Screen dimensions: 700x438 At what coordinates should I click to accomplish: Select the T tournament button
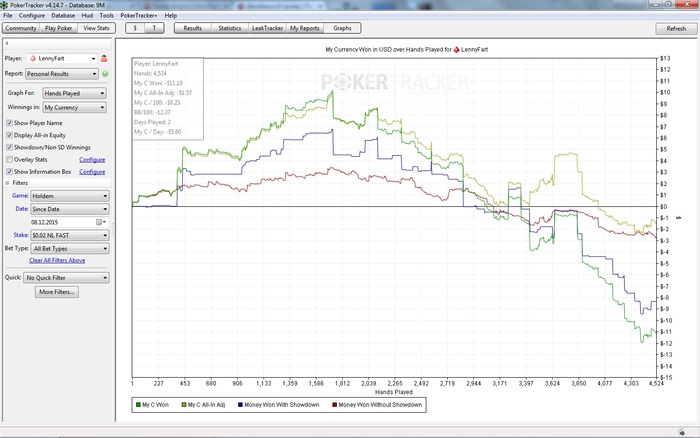click(x=154, y=28)
